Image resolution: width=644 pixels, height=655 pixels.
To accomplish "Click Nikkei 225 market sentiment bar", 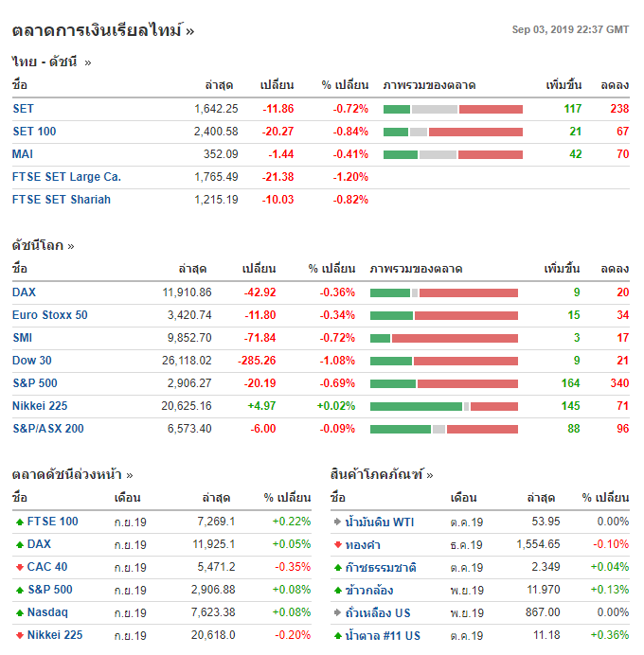I will point(443,406).
